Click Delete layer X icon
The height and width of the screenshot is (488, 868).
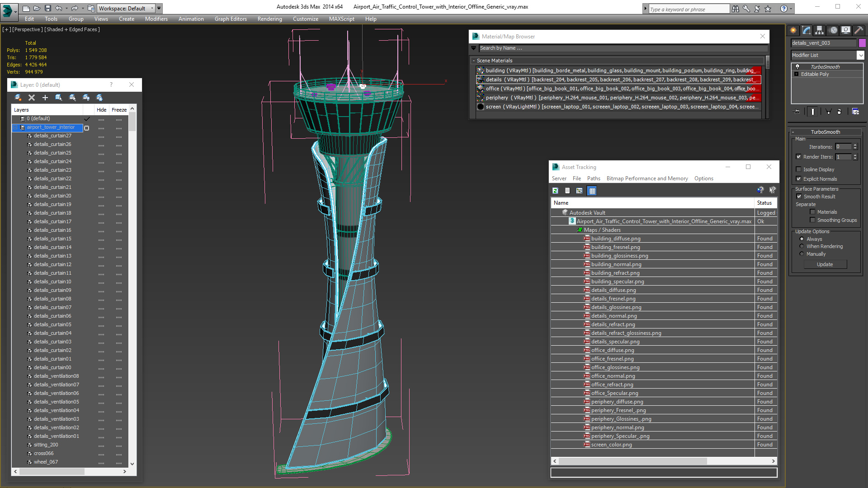tap(32, 98)
